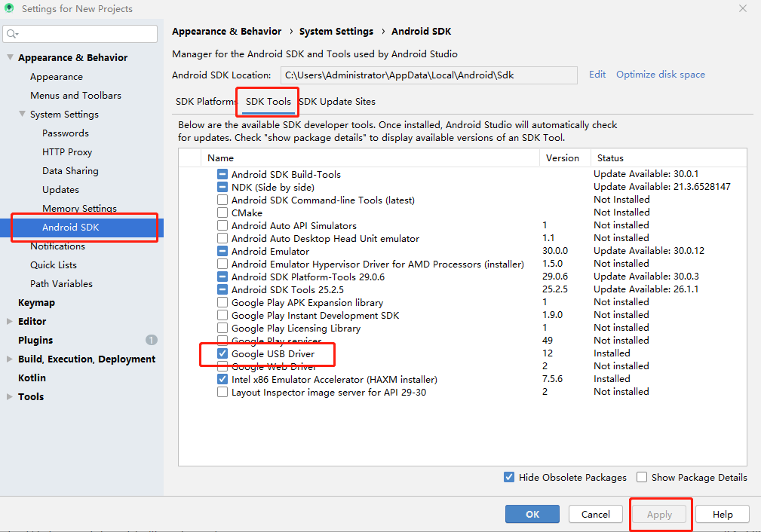Select HTTP Proxy settings
Viewport: 761px width, 532px height.
coord(67,151)
